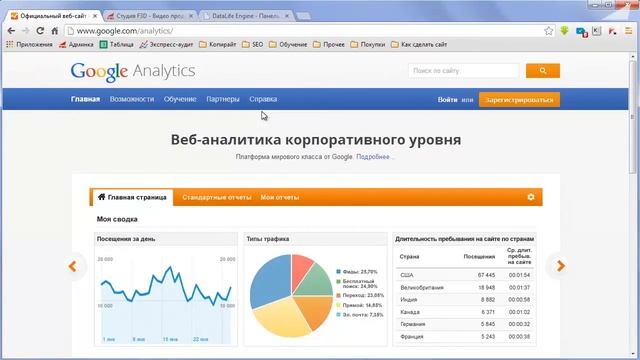Click the Германия row in the table

click(464, 324)
